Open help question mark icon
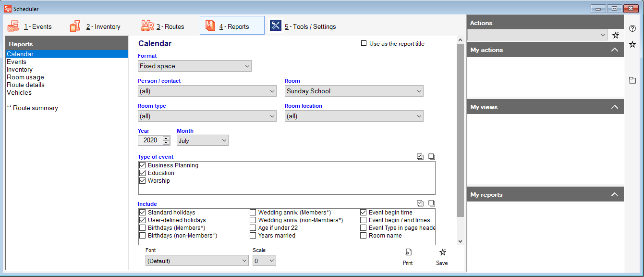The height and width of the screenshot is (277, 644). 632,28
